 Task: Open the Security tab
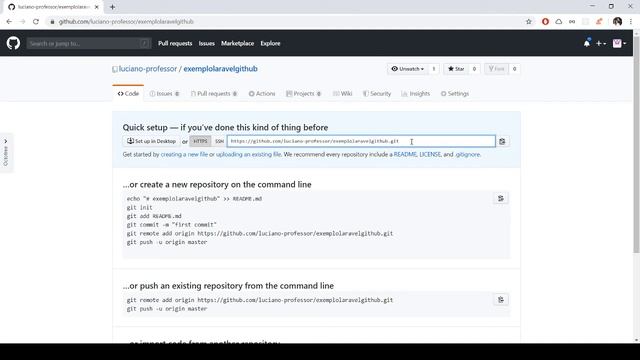377,93
